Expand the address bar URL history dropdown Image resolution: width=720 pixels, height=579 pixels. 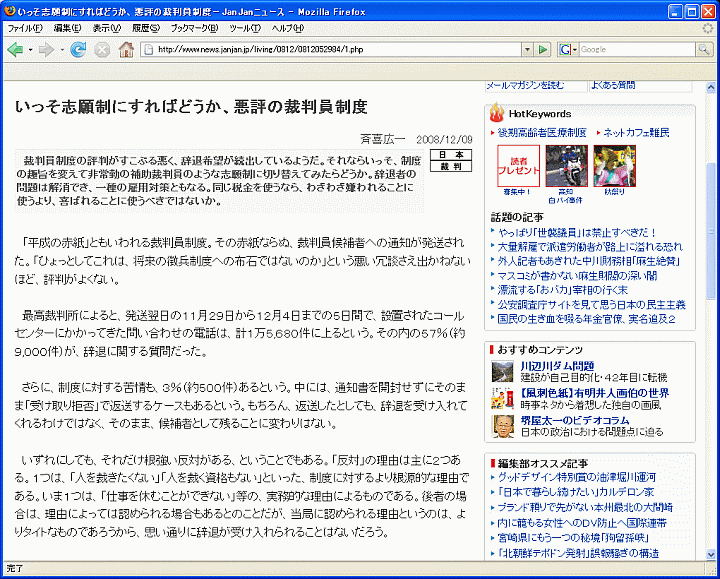[x=526, y=49]
